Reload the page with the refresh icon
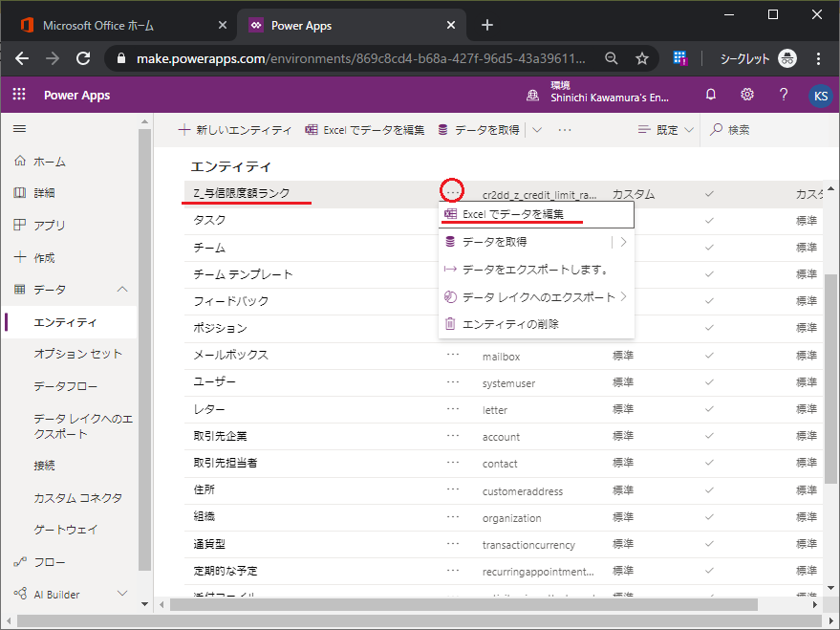 (x=83, y=58)
